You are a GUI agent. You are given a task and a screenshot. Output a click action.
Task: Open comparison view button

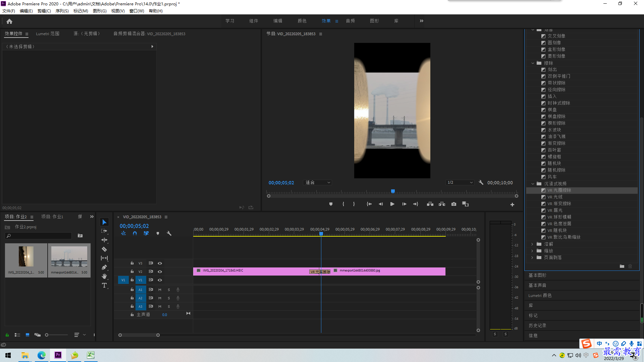(x=465, y=204)
